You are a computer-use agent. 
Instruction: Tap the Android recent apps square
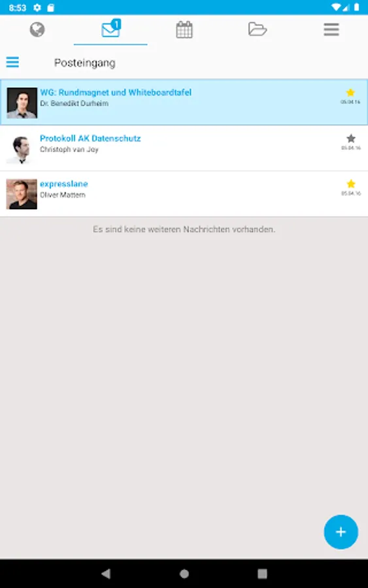coord(262,574)
